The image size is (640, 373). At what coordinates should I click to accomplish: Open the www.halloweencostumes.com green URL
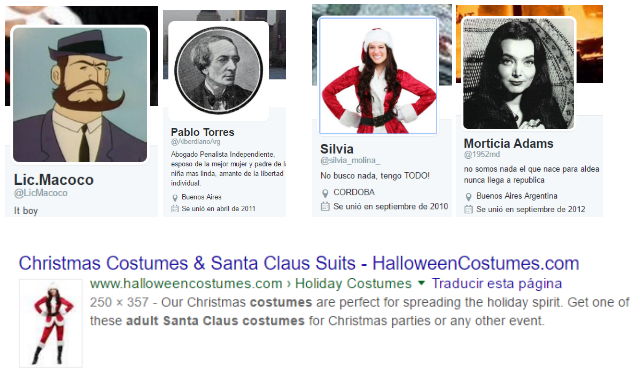pyautogui.click(x=186, y=284)
